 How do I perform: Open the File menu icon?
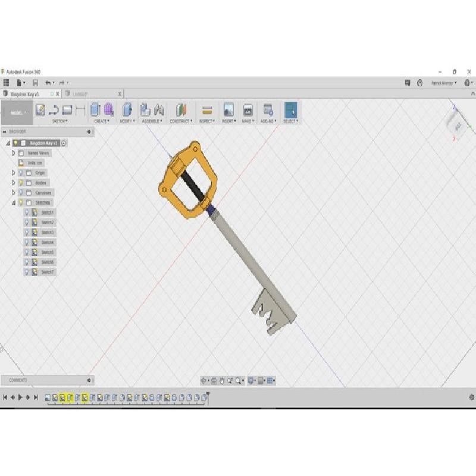coord(19,83)
